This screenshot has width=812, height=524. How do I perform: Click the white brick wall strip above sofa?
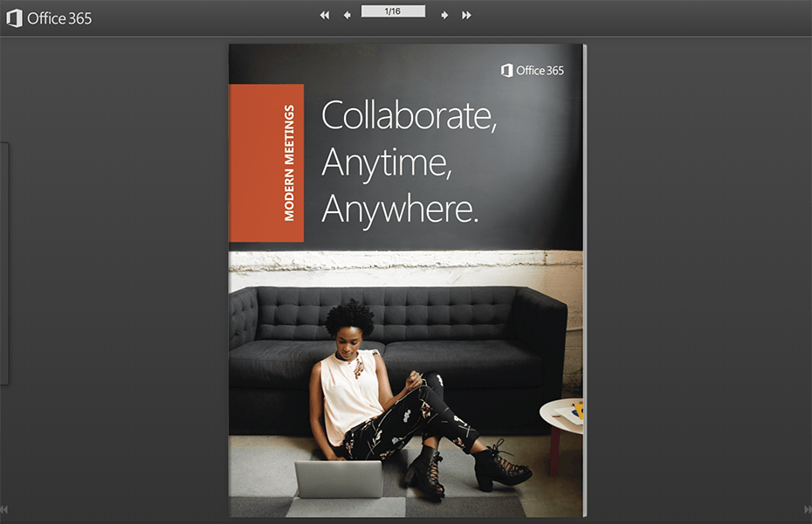(402, 266)
